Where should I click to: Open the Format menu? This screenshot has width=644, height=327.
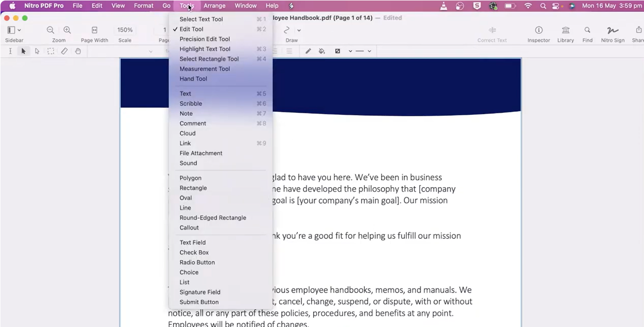coord(143,5)
